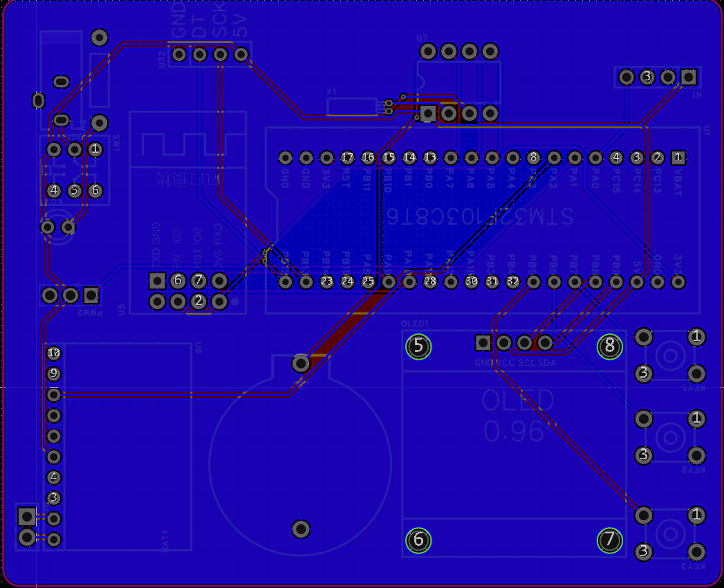Select BAT1 square pad
Image resolution: width=724 pixels, height=588 pixels.
coord(27,517)
